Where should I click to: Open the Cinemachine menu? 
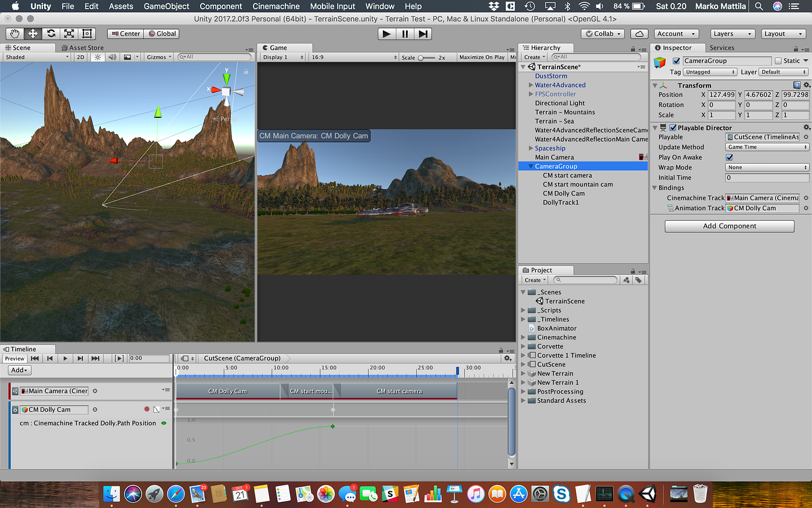(x=276, y=6)
